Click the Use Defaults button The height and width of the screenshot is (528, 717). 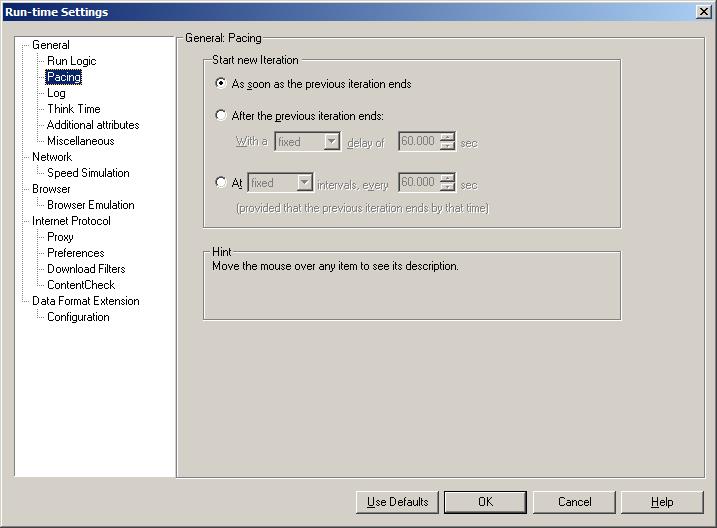(397, 502)
